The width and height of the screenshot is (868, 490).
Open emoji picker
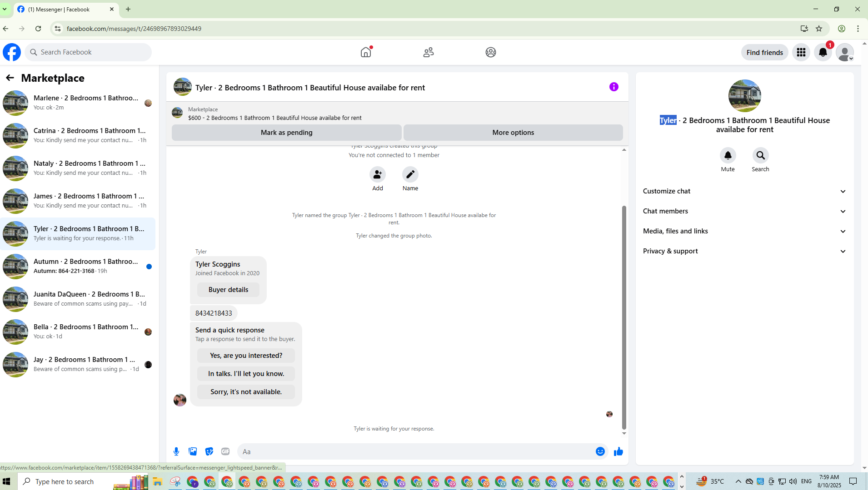coord(600,451)
